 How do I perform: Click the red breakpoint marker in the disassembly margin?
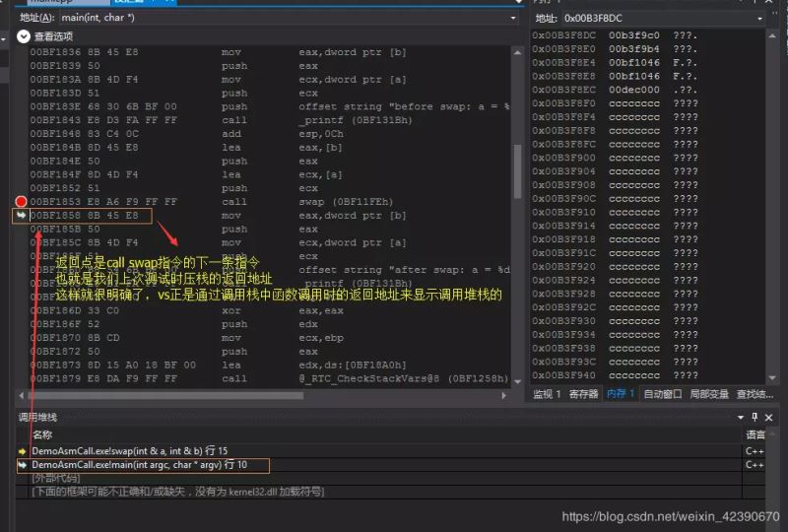point(22,202)
